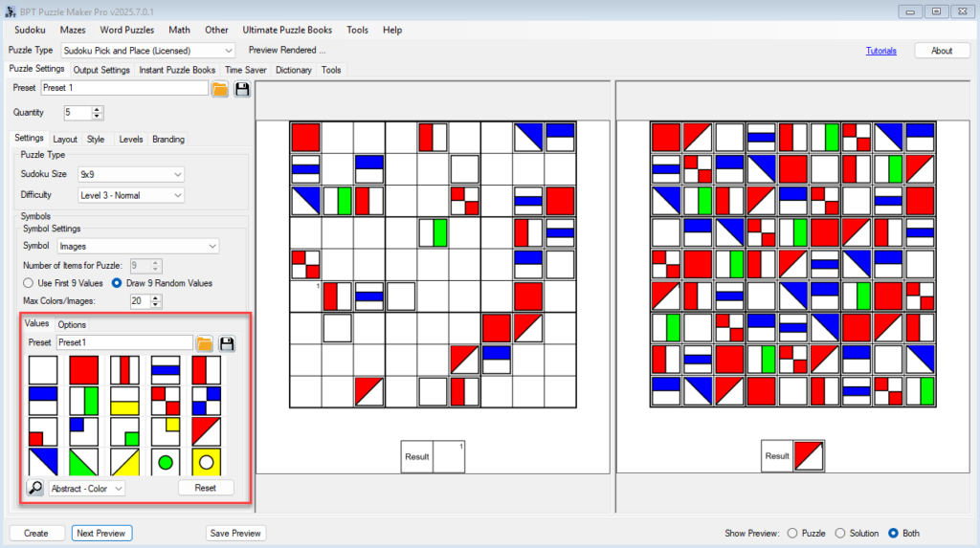Click the Next Preview button
980x548 pixels.
101,533
